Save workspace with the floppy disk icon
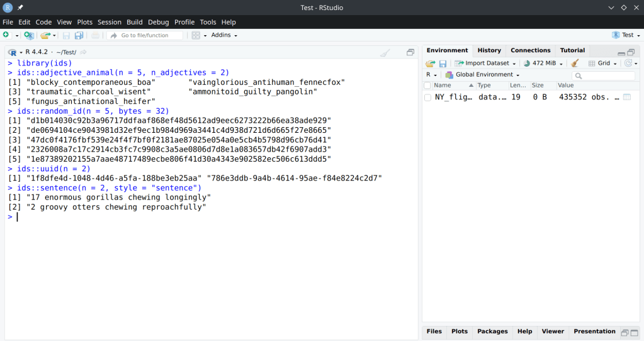 coord(443,64)
